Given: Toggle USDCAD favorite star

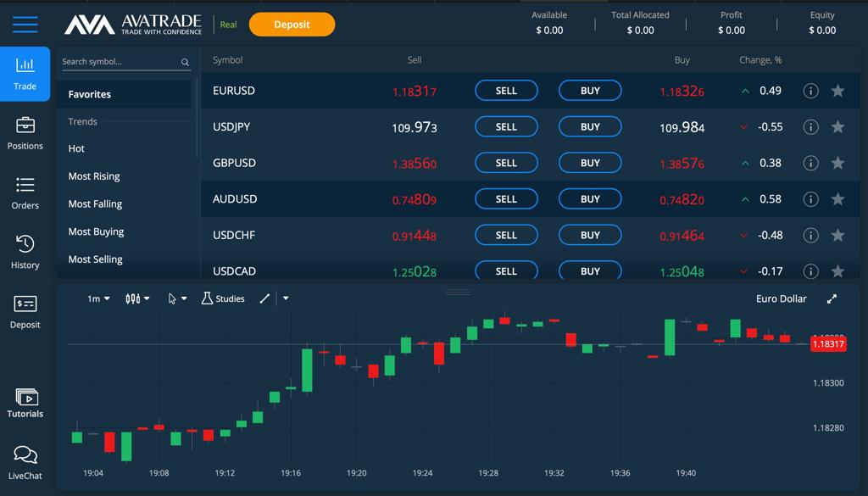Looking at the screenshot, I should point(837,271).
